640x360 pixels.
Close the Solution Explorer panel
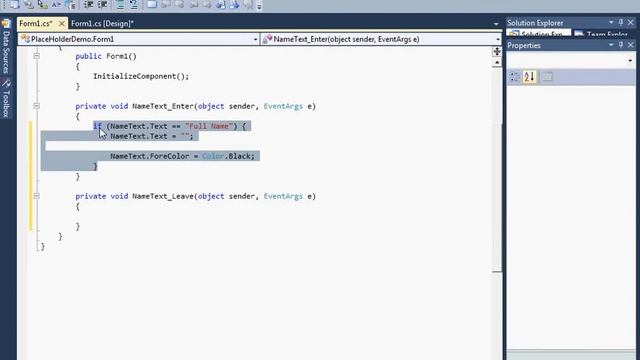click(631, 22)
